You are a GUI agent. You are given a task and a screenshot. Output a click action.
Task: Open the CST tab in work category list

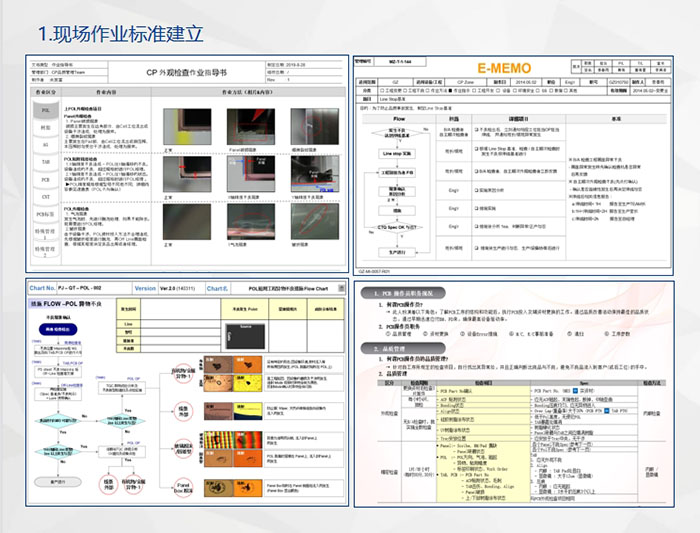[x=46, y=197]
